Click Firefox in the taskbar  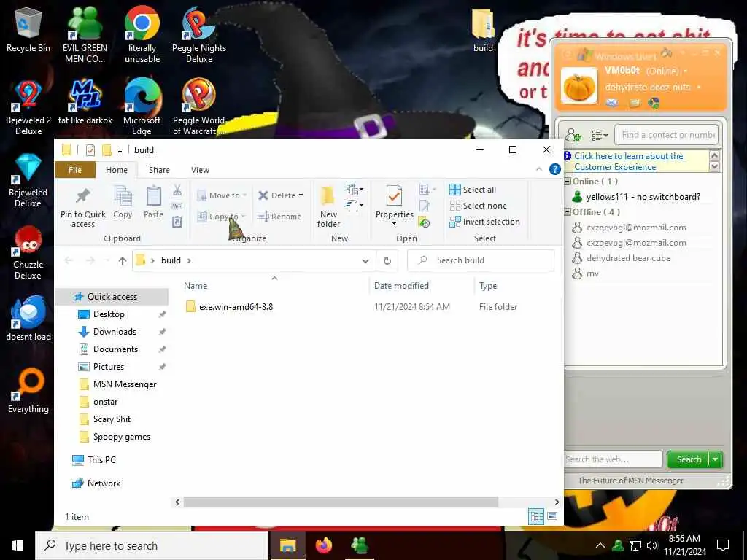click(x=324, y=545)
